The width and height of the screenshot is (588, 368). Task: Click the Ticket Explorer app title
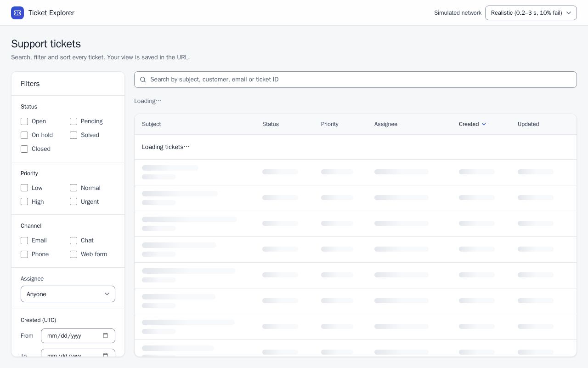(51, 13)
